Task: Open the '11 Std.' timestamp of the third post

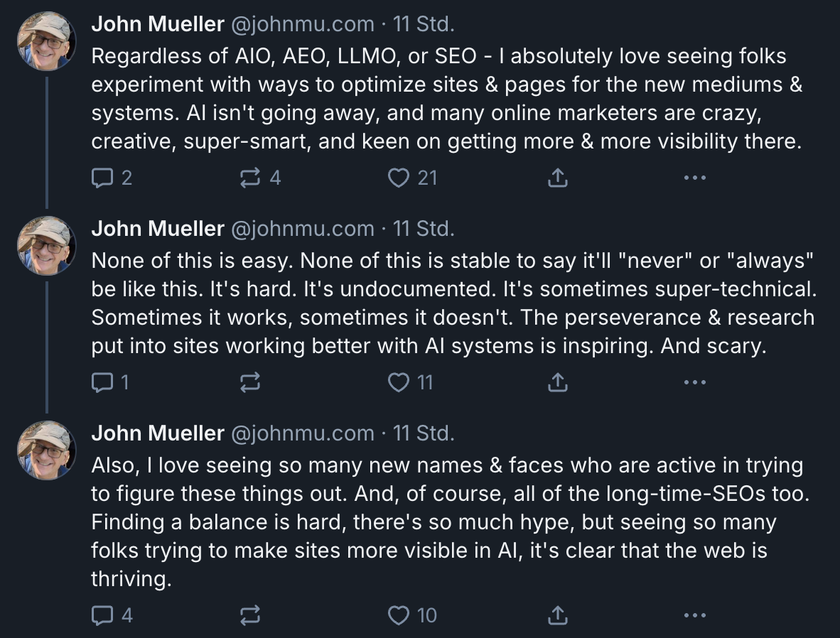Action: click(424, 433)
